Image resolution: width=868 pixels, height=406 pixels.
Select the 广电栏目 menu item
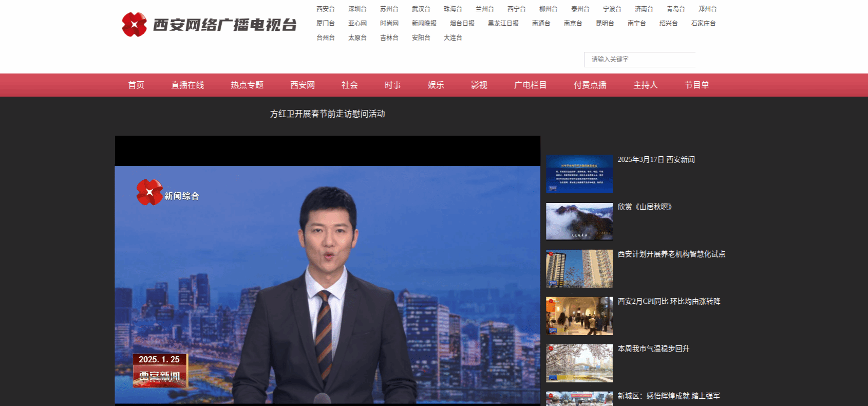pos(531,85)
